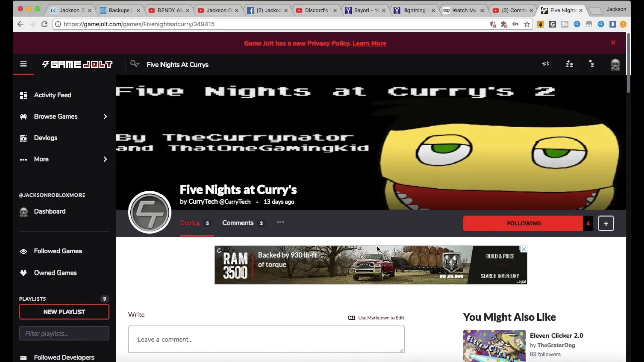This screenshot has width=644, height=362.
Task: Click the Markdown icon beside Use Markdown
Action: coord(352,318)
